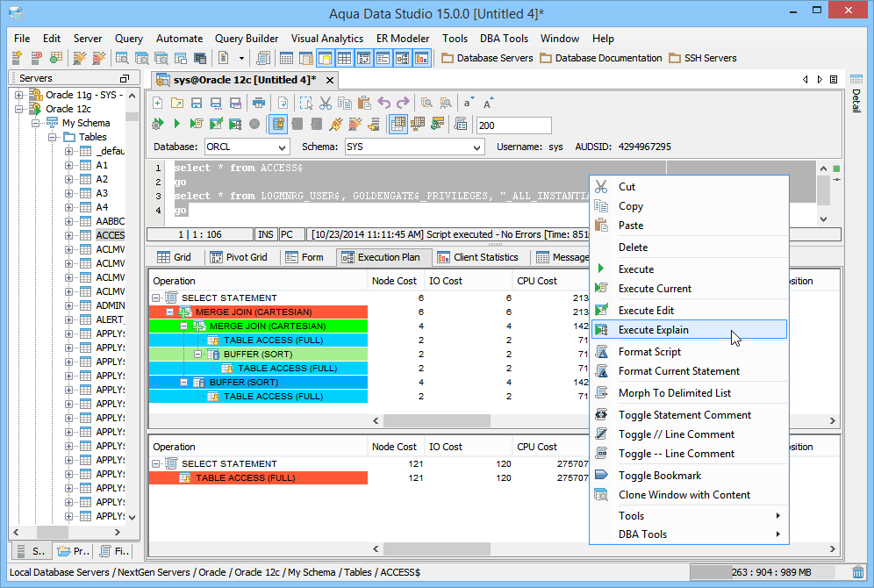874x588 pixels.
Task: Toggle the highlighted execution plan view button in main toolbar
Action: point(403,58)
